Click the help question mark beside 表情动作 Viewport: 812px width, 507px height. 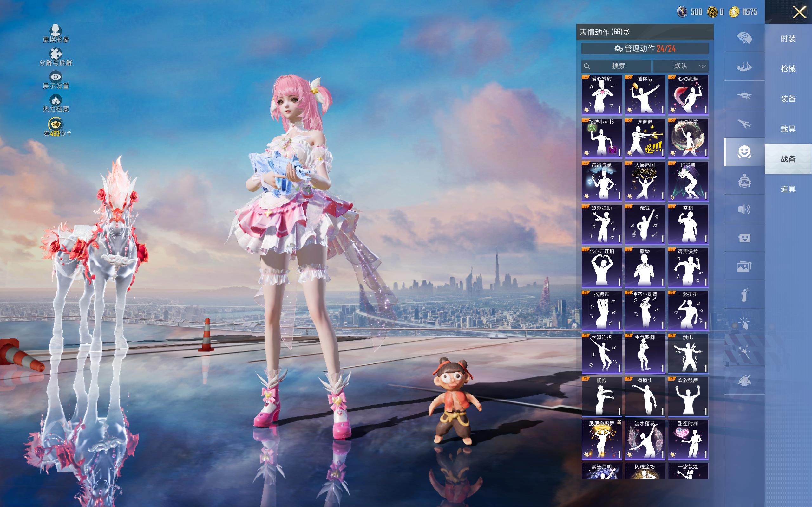(x=626, y=32)
